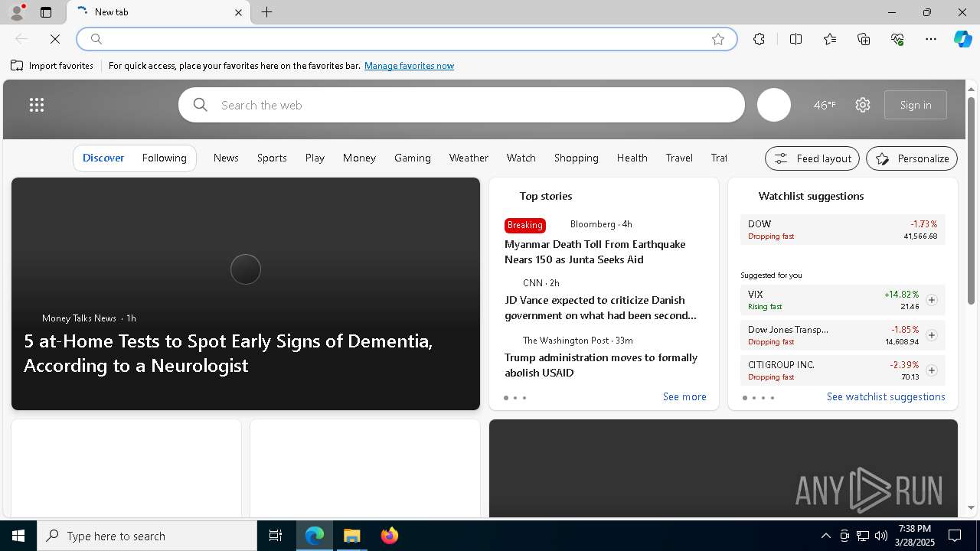This screenshot has width=980, height=551.
Task: Click Import favorites
Action: point(52,66)
